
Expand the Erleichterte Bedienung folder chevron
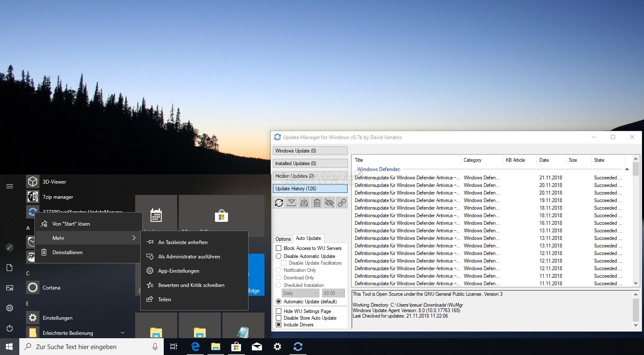pos(123,333)
